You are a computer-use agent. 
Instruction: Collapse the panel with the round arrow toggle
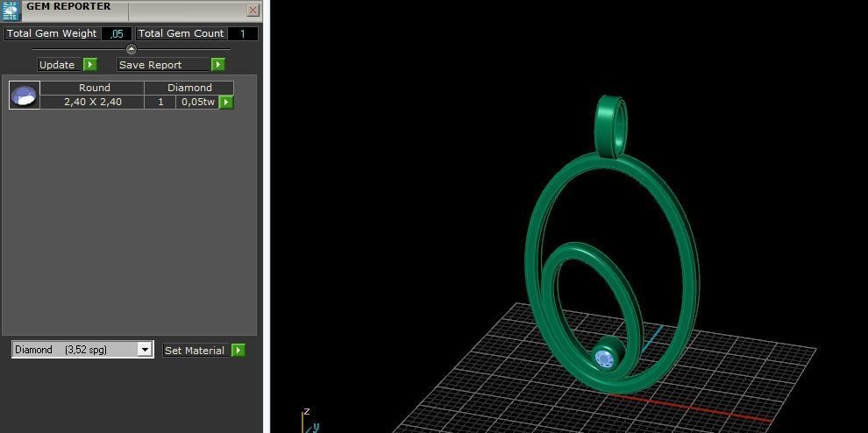tap(132, 49)
